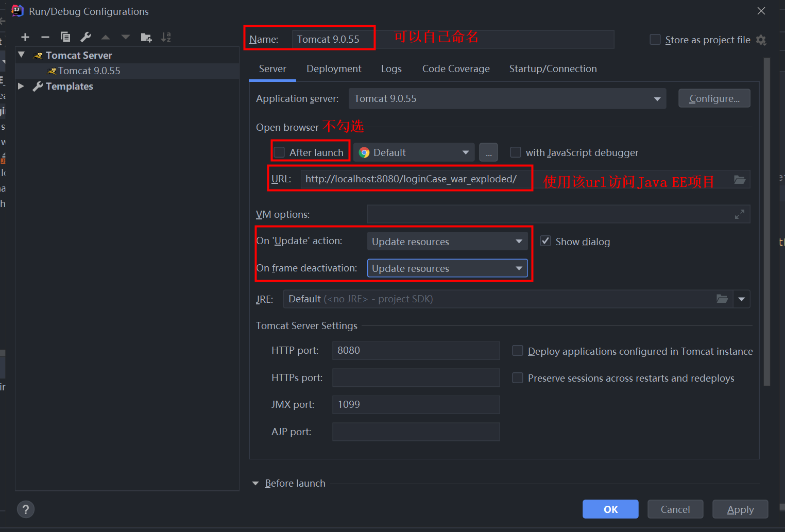Add a new configuration with plus icon
This screenshot has width=785, height=532.
click(x=25, y=37)
